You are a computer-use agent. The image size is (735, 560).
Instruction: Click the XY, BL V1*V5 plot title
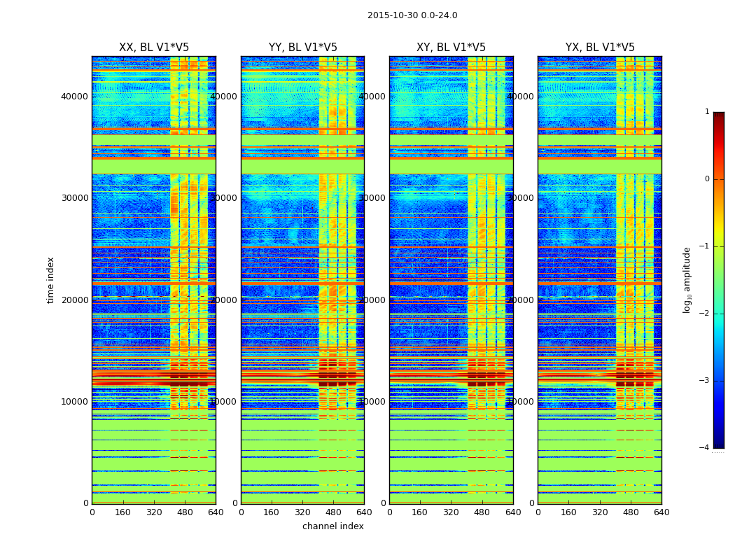(451, 48)
